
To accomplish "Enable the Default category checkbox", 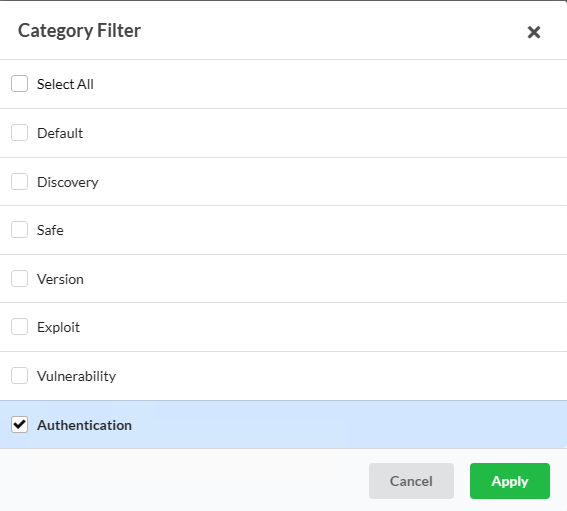I will (20, 133).
